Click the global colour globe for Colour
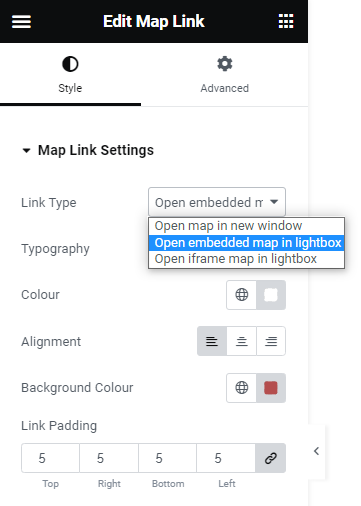 pos(242,295)
